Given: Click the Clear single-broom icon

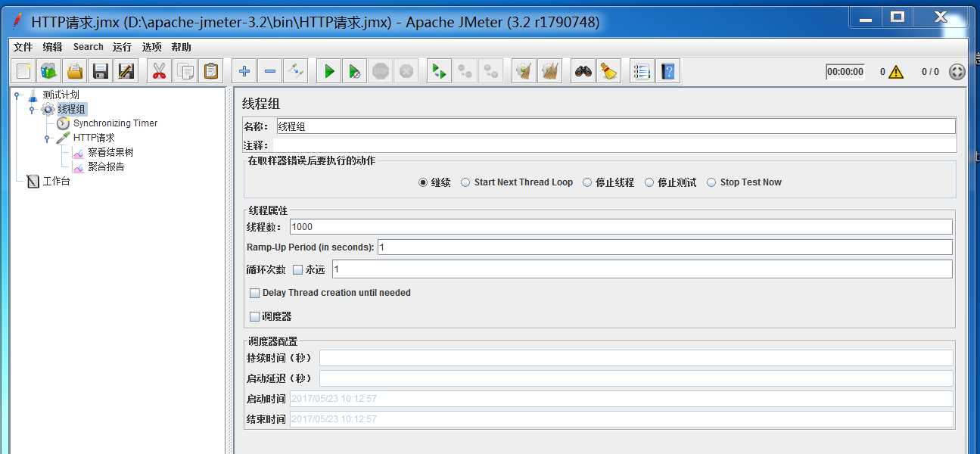Looking at the screenshot, I should 523,72.
